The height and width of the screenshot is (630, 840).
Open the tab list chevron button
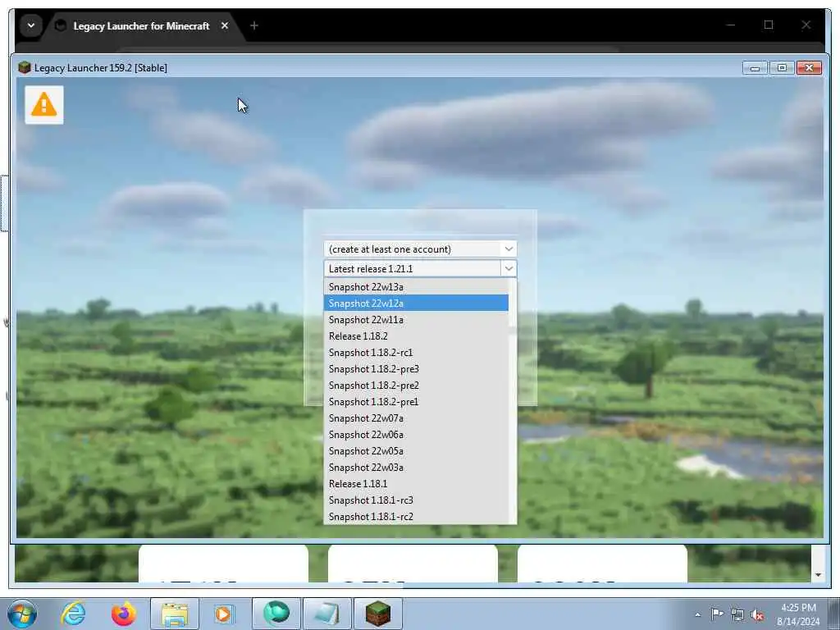31,25
